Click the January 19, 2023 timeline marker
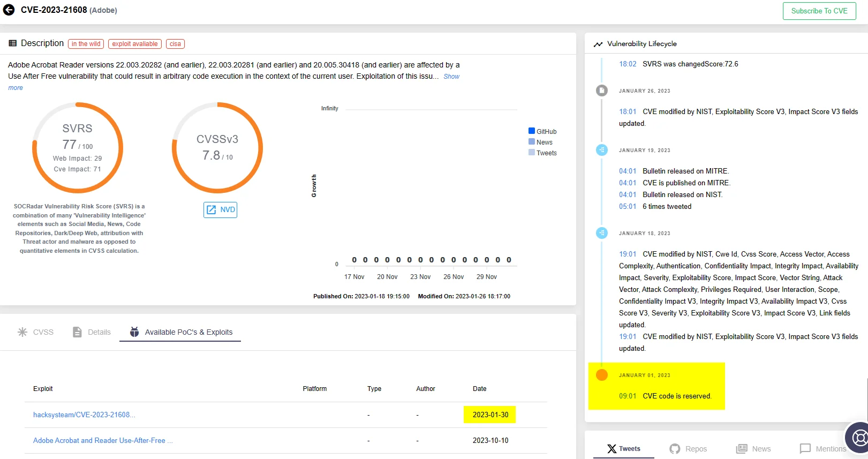Image resolution: width=868 pixels, height=459 pixels. tap(602, 150)
